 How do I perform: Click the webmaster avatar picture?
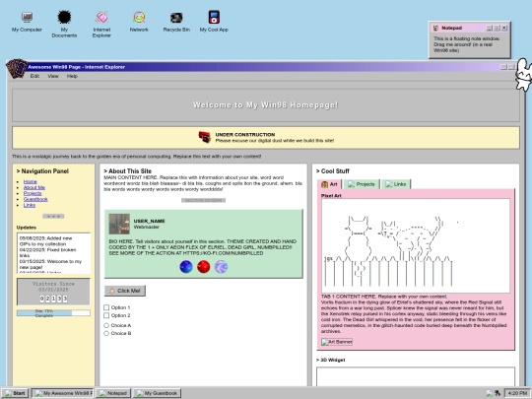[x=119, y=224]
